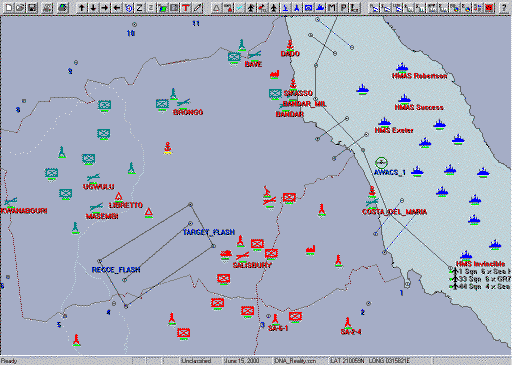
Task: Select the AWACS_1 aircraft symbol
Action: pos(381,163)
